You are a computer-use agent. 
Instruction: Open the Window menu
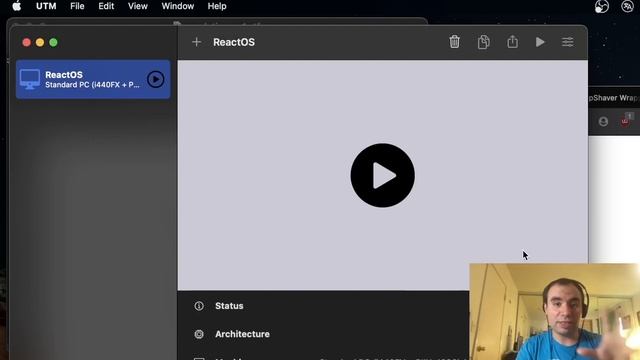point(178,6)
